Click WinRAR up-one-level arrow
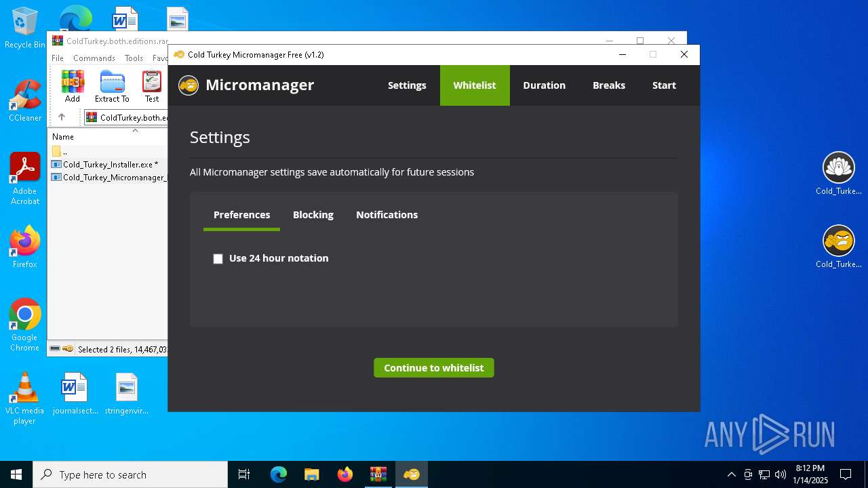Viewport: 868px width, 488px height. coord(62,117)
